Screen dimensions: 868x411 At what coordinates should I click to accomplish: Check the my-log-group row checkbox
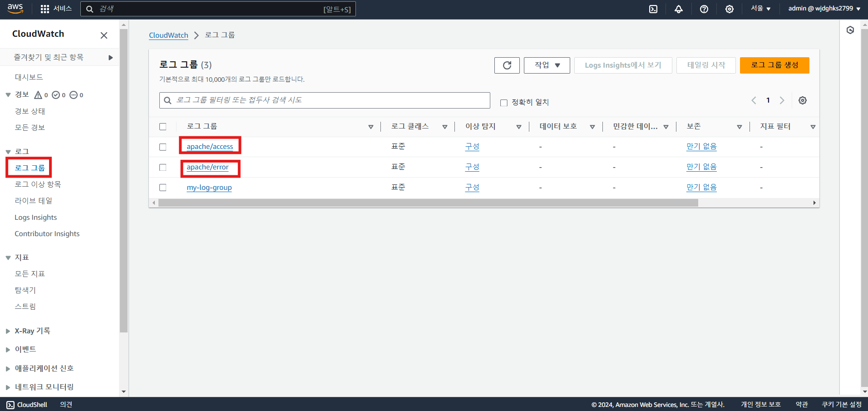click(163, 188)
